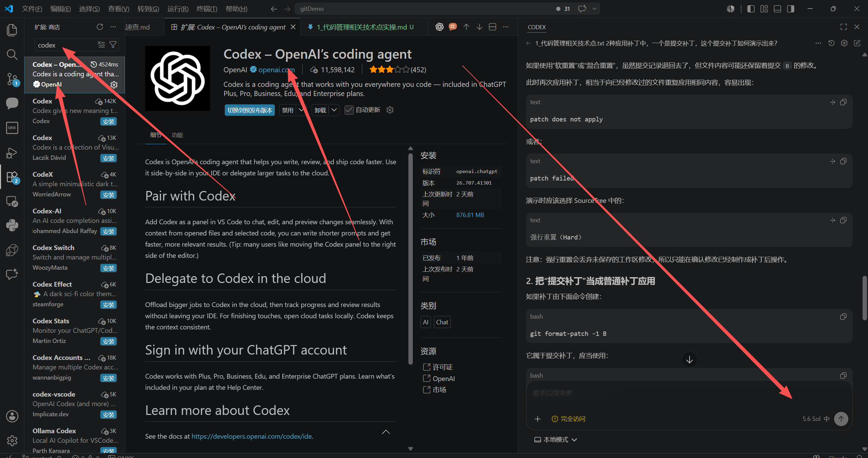Clear the extensions search results

point(101,44)
